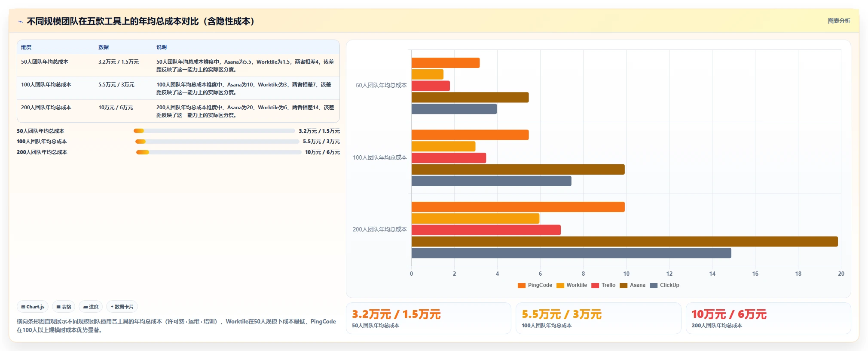Open the 10万元 / 6万元 stat card
This screenshot has height=351, width=868.
[x=768, y=318]
